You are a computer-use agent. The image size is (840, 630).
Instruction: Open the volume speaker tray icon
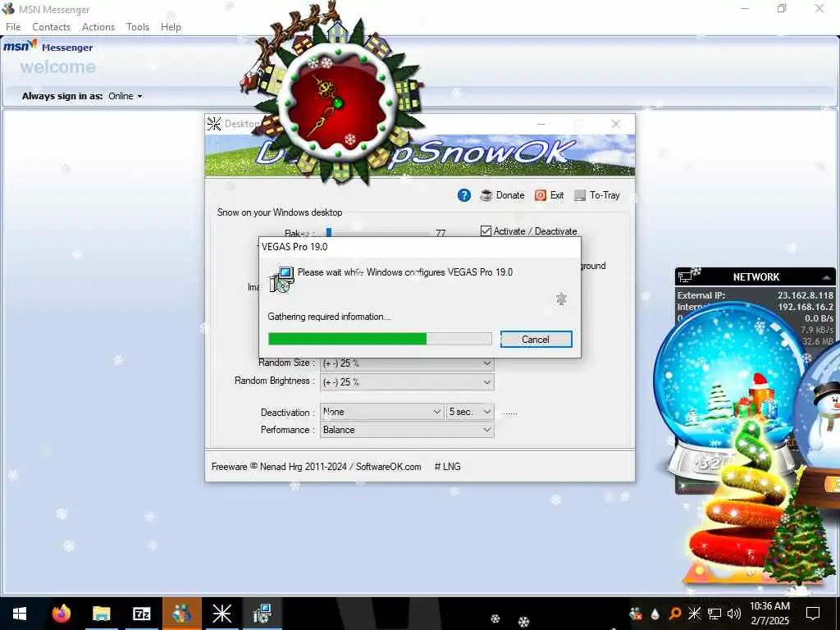click(x=734, y=614)
